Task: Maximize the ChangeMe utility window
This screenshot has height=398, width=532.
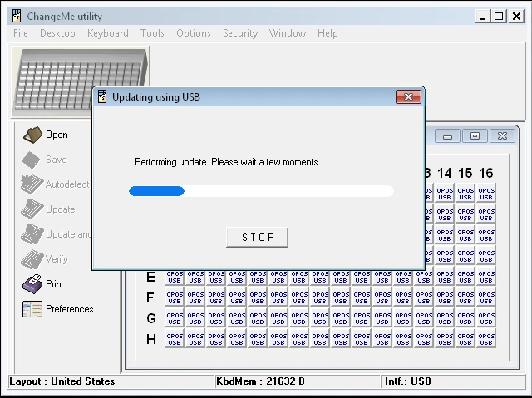Action: (x=499, y=17)
